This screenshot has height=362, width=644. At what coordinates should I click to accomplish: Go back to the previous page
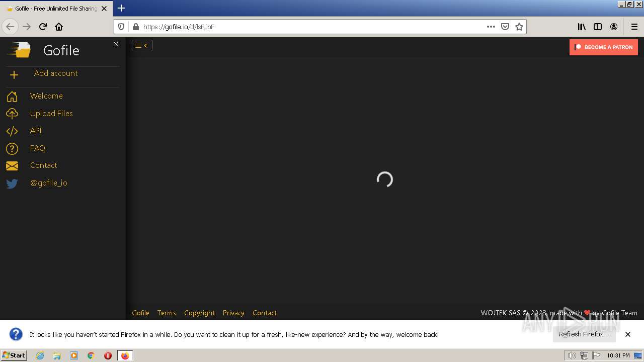[10, 27]
